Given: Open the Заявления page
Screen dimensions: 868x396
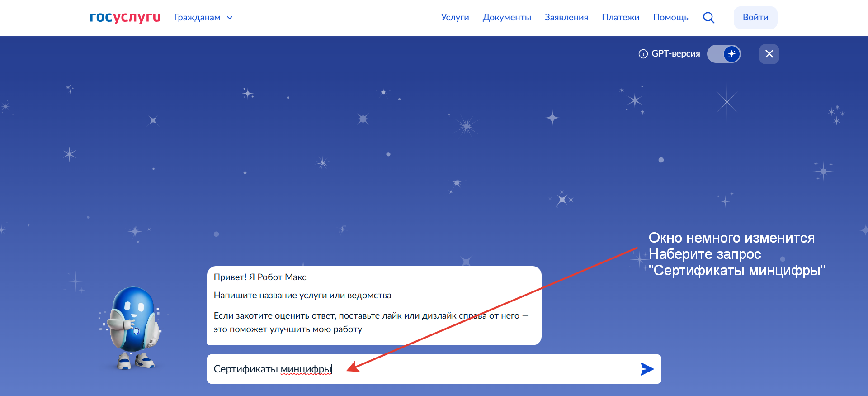Looking at the screenshot, I should tap(566, 18).
